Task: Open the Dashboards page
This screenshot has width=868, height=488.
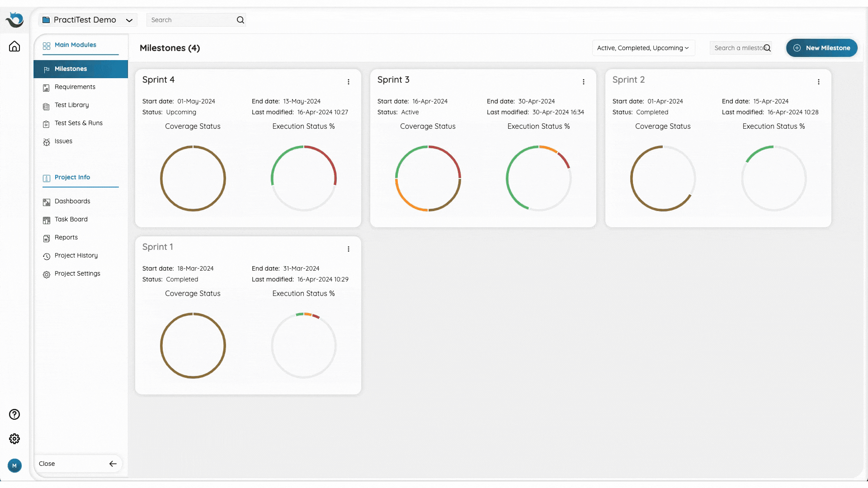Action: 72,201
